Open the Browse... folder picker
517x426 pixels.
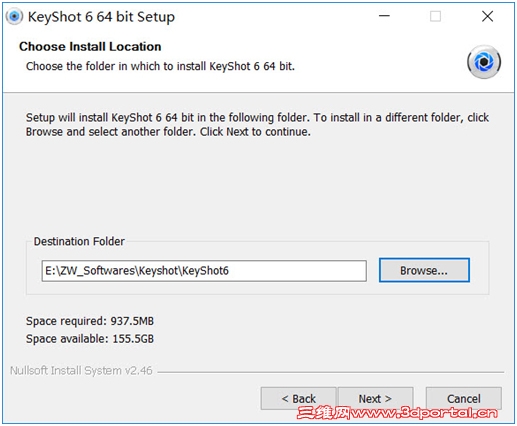coord(424,270)
